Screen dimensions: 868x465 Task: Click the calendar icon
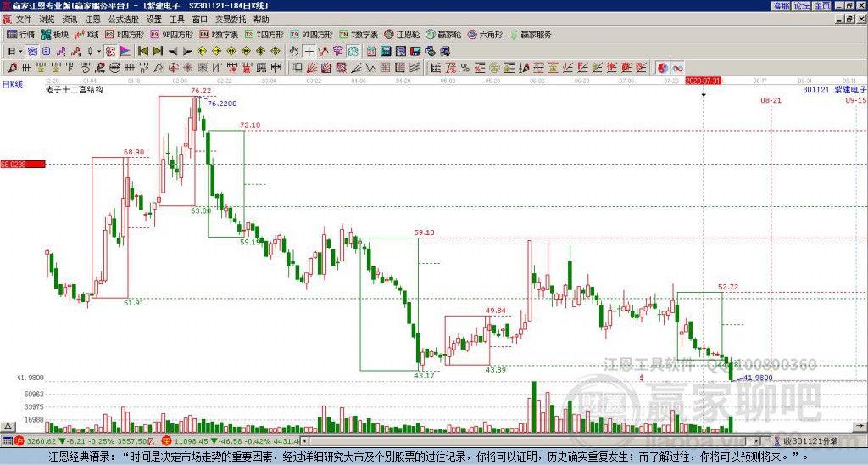(371, 52)
